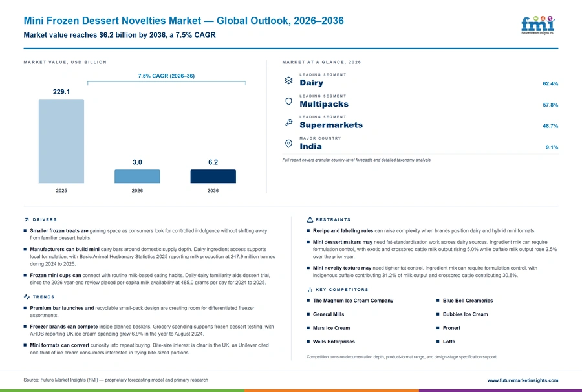Click the 3.0 value label above the 2026 bar
582x392 pixels.
137,162
